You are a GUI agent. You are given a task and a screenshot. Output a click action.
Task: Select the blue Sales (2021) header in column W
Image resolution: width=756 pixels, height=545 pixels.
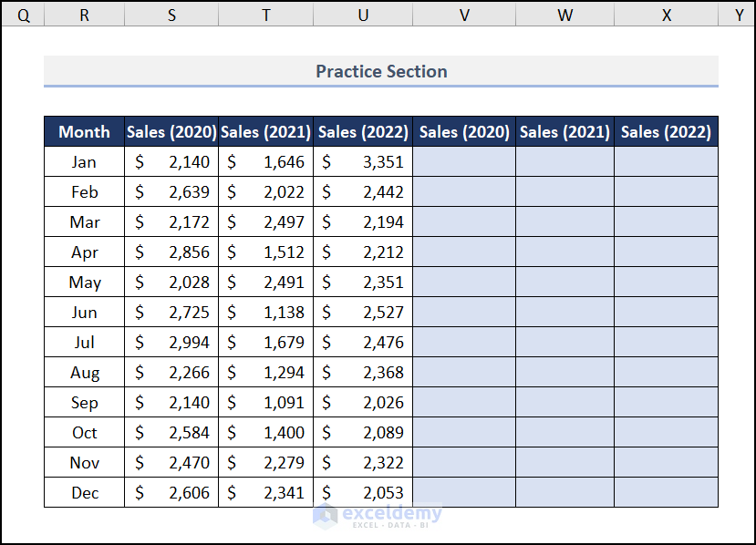564,131
